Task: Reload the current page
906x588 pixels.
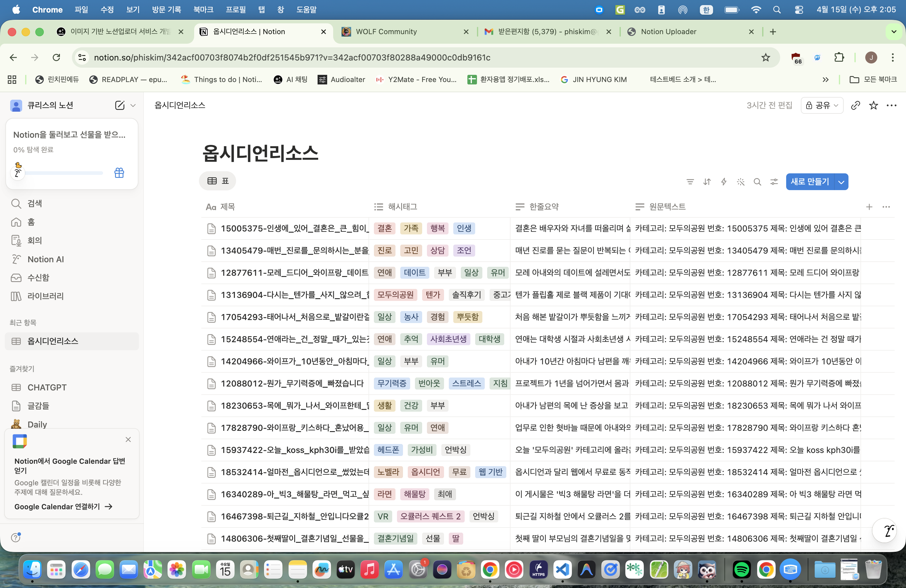Action: click(56, 57)
